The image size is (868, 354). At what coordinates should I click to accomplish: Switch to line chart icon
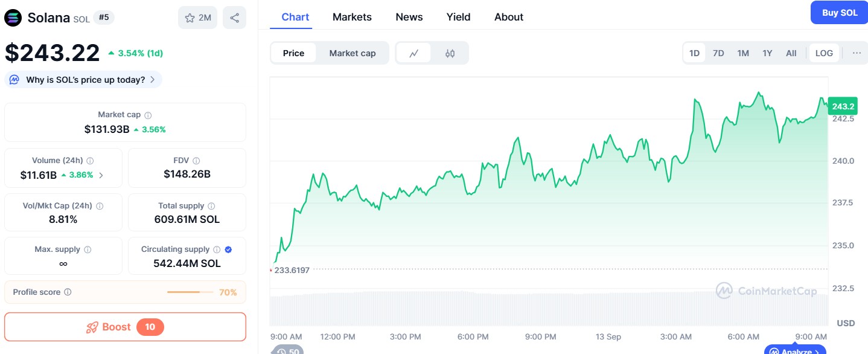[x=413, y=53]
